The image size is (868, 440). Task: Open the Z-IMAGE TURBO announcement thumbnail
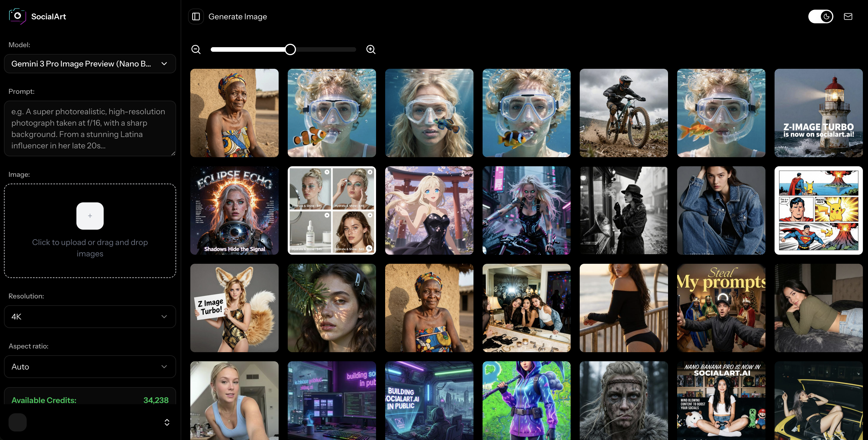(819, 113)
